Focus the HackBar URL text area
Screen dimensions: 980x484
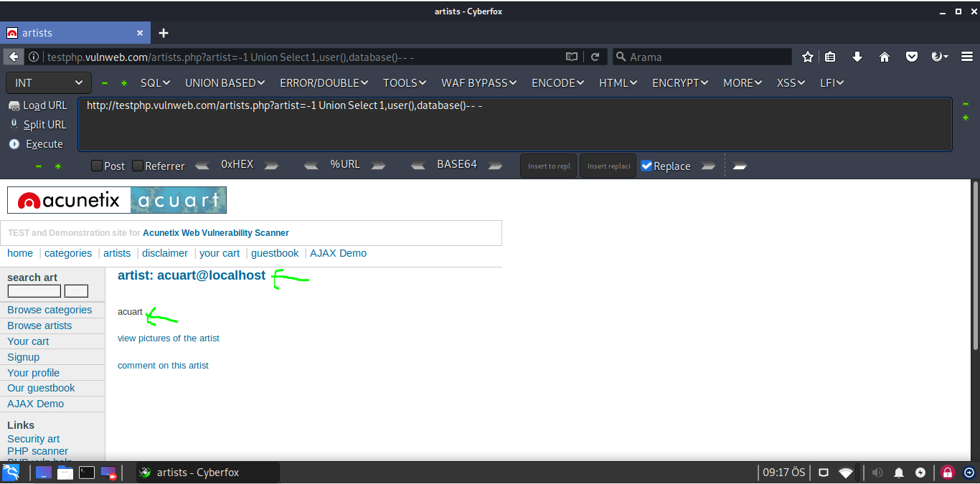[x=515, y=125]
